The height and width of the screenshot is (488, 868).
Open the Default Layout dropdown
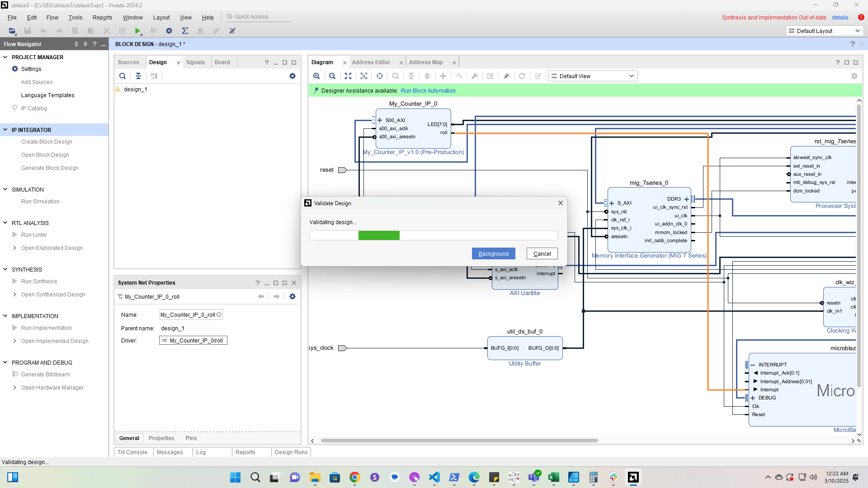tap(825, 31)
